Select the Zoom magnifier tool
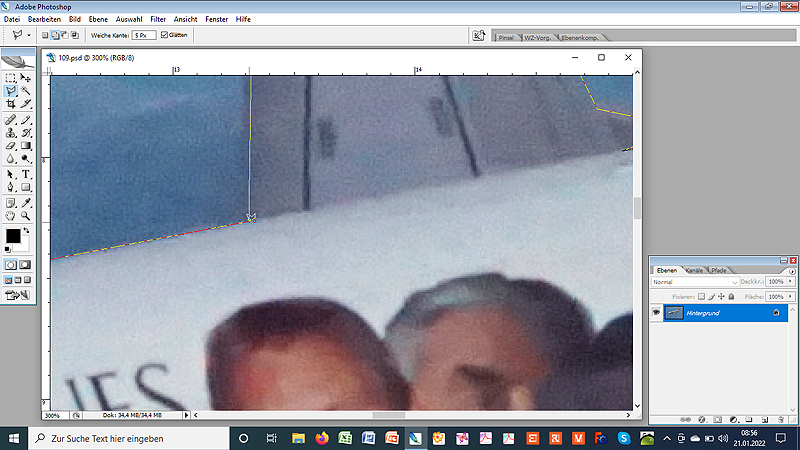 click(26, 216)
